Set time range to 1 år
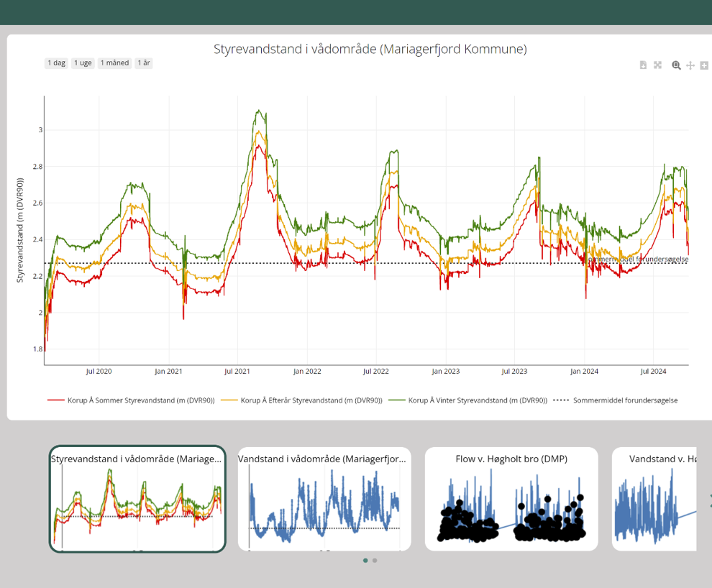 coord(144,63)
